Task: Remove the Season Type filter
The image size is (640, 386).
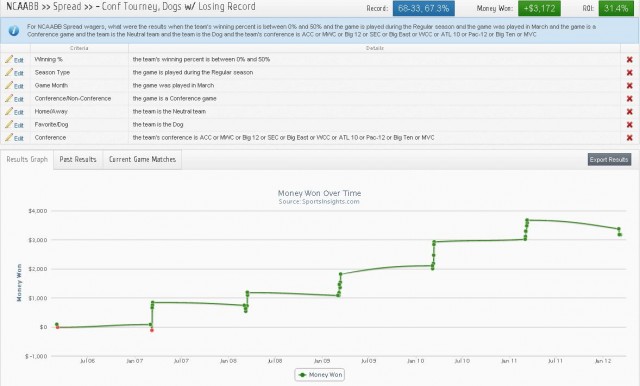Action: coord(629,73)
